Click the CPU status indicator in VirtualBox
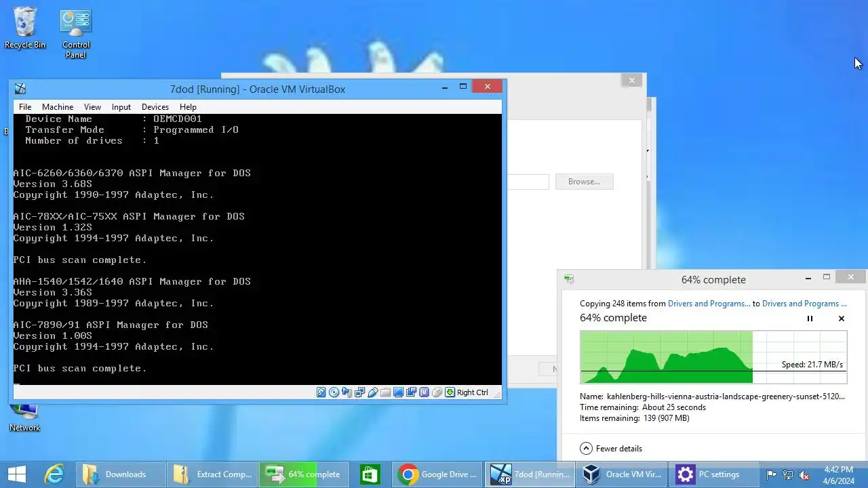868x488 pixels. [x=424, y=392]
